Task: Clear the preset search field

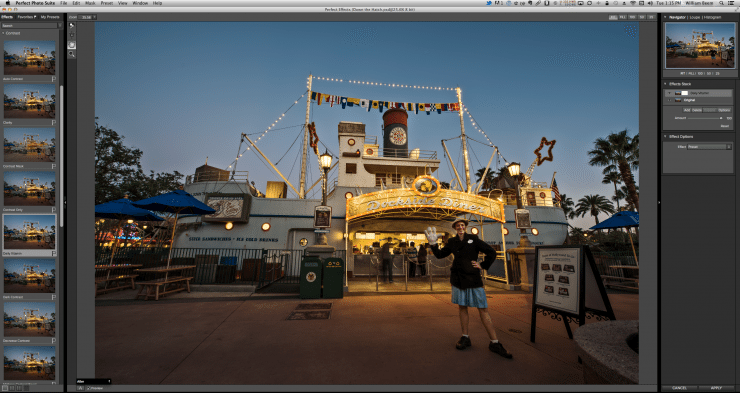Action: 59,25
